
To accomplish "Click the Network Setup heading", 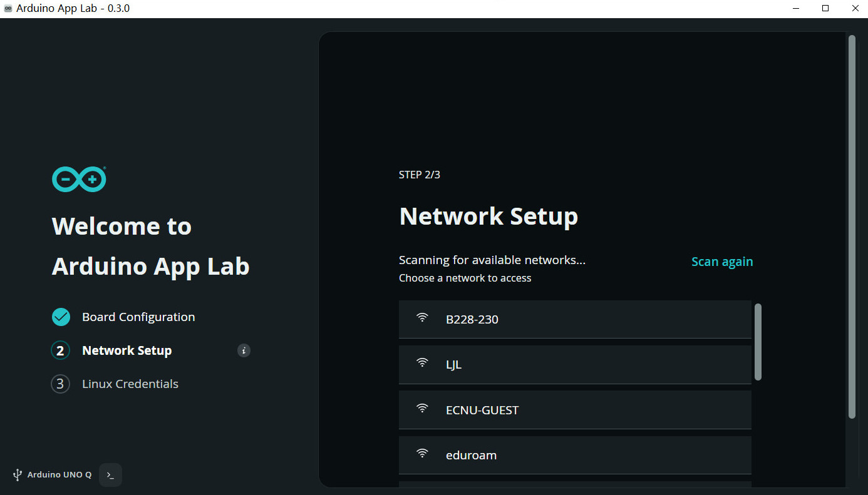I will [x=488, y=217].
